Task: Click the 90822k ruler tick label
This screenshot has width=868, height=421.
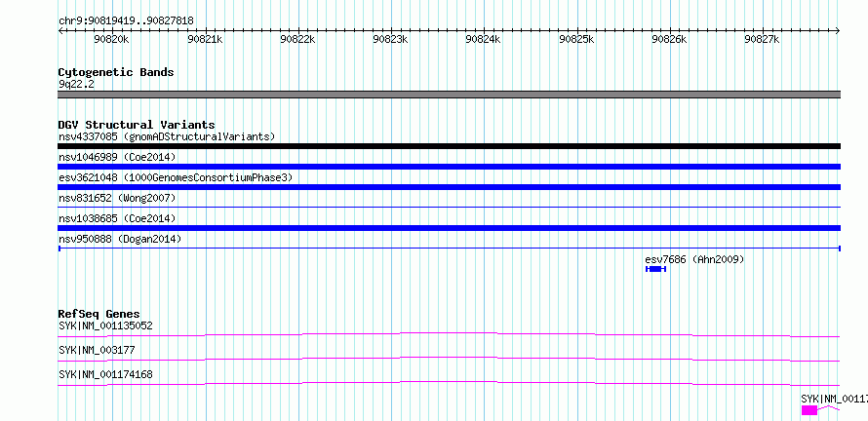Action: coord(297,39)
